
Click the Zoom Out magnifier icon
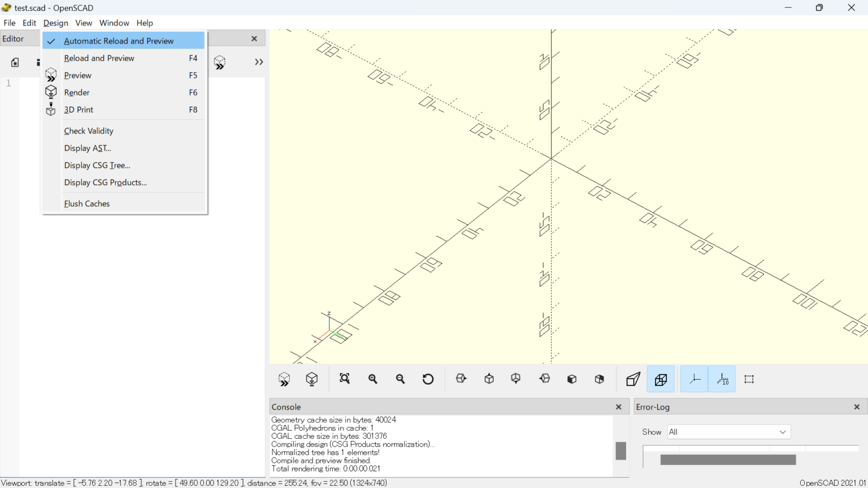click(x=400, y=379)
